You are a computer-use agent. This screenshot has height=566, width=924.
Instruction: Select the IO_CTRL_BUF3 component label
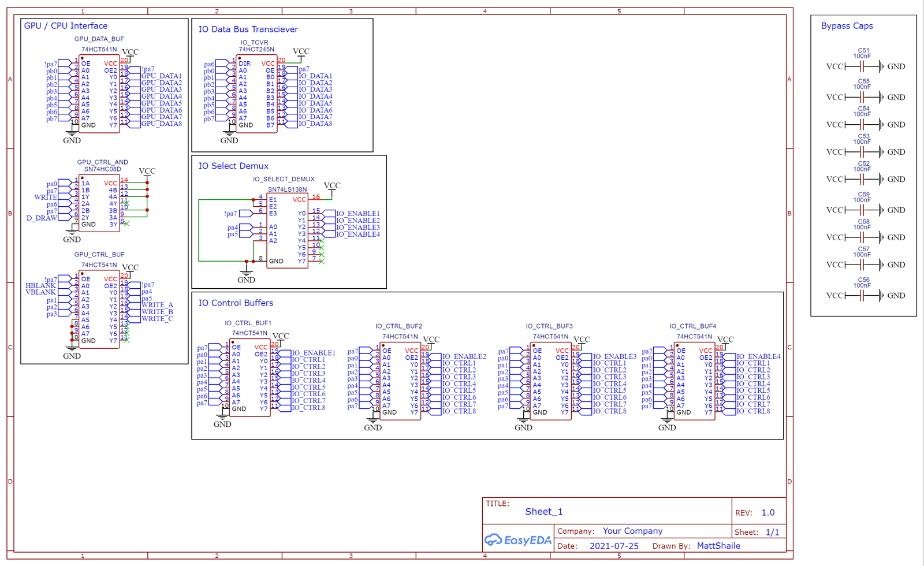[x=549, y=326]
